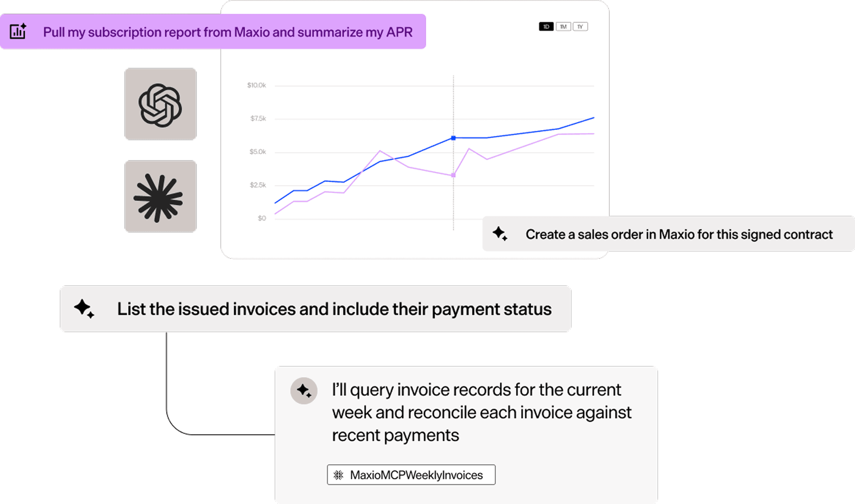The image size is (855, 504).
Task: Click the round sparkle avatar in reply card
Action: (304, 390)
